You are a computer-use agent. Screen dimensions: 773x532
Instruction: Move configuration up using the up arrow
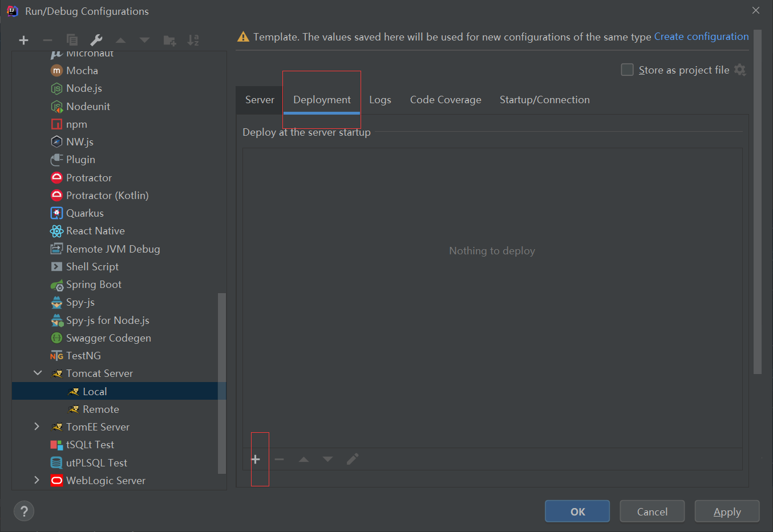pyautogui.click(x=120, y=40)
